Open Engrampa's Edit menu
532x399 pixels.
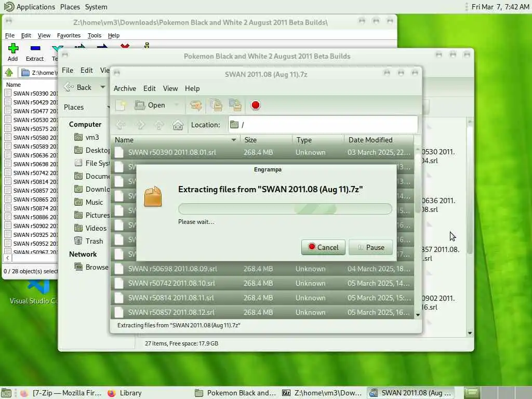[149, 88]
